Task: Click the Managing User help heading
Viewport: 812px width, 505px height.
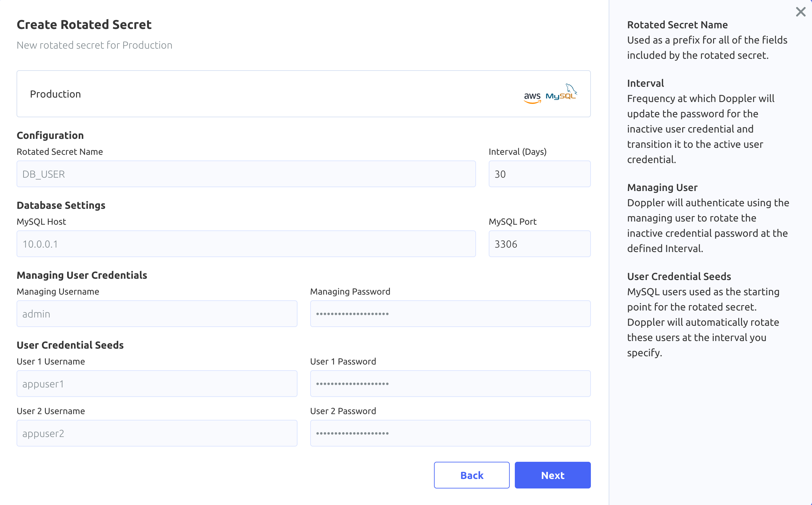Action: [662, 188]
